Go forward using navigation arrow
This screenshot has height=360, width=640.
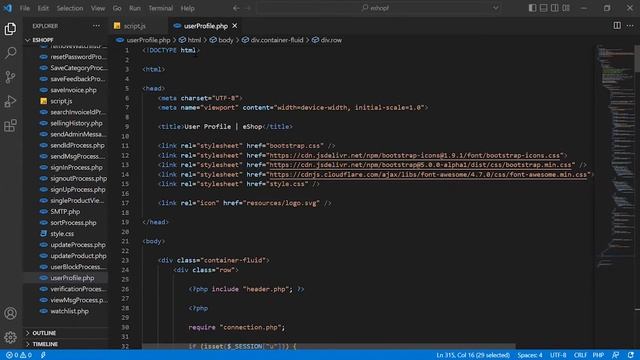click(x=247, y=8)
